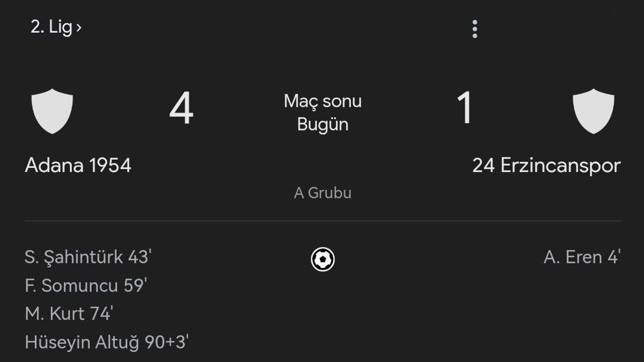Open the 2. Lig league page

coord(51,27)
